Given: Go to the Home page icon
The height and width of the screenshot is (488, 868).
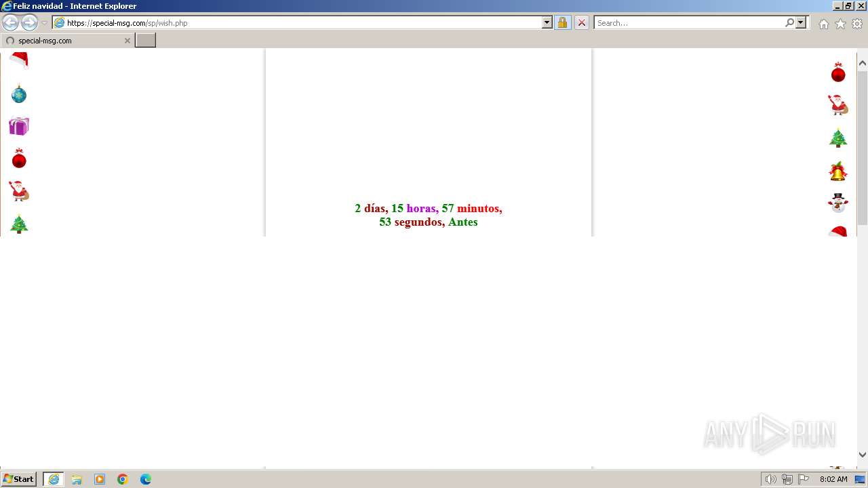Looking at the screenshot, I should click(823, 24).
